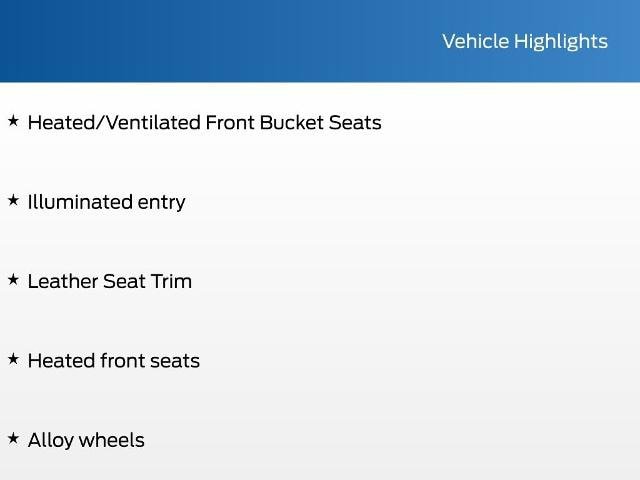Screen dimensions: 640x480
Task: Click the star icon next to Illuminated entry
Action: [13, 200]
